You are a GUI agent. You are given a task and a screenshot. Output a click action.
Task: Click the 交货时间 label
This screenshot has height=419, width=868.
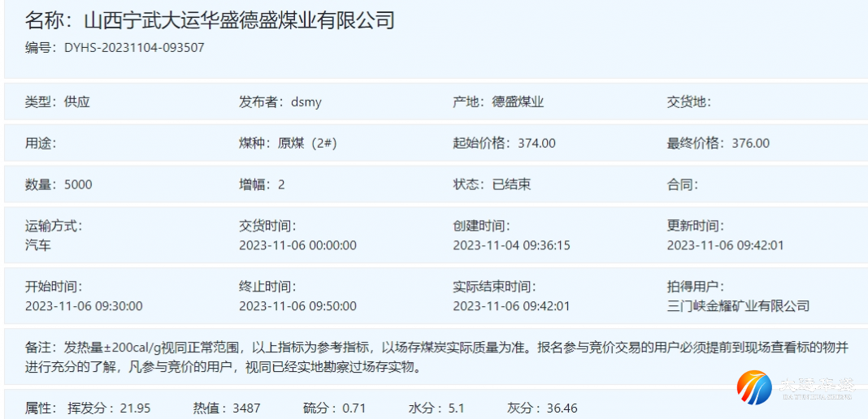267,226
